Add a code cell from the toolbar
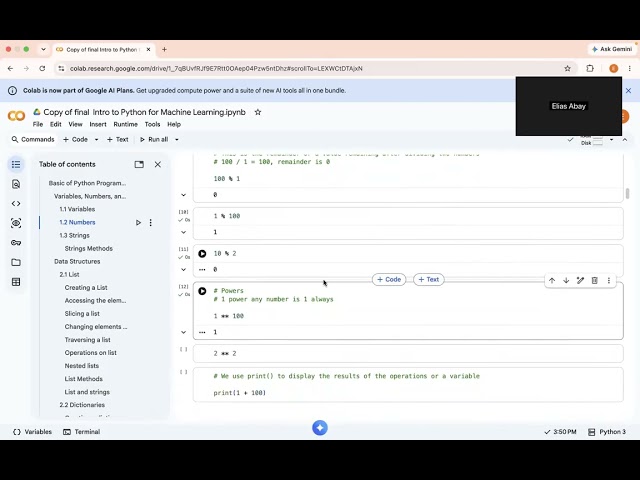 tap(76, 140)
